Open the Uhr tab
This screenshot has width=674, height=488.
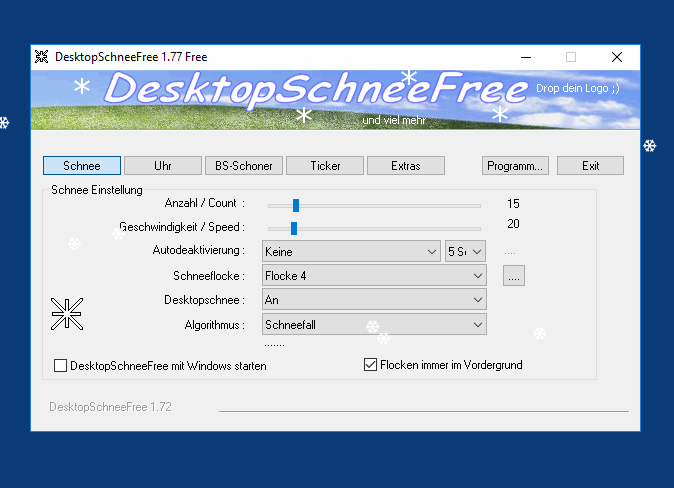coord(163,166)
